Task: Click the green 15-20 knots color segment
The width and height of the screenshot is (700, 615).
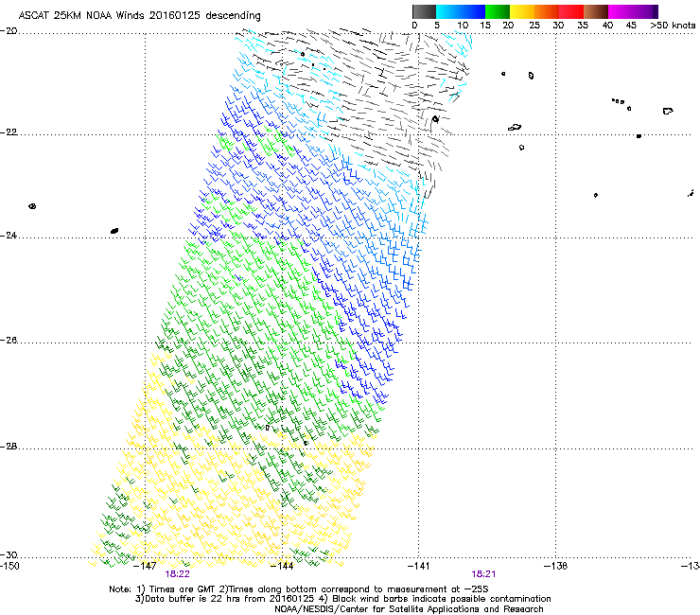Action: pos(498,11)
